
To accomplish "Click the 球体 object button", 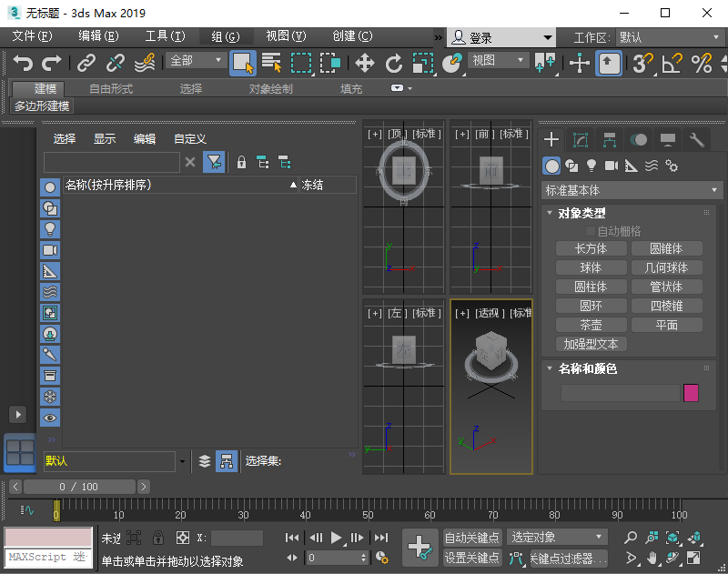I will click(591, 267).
